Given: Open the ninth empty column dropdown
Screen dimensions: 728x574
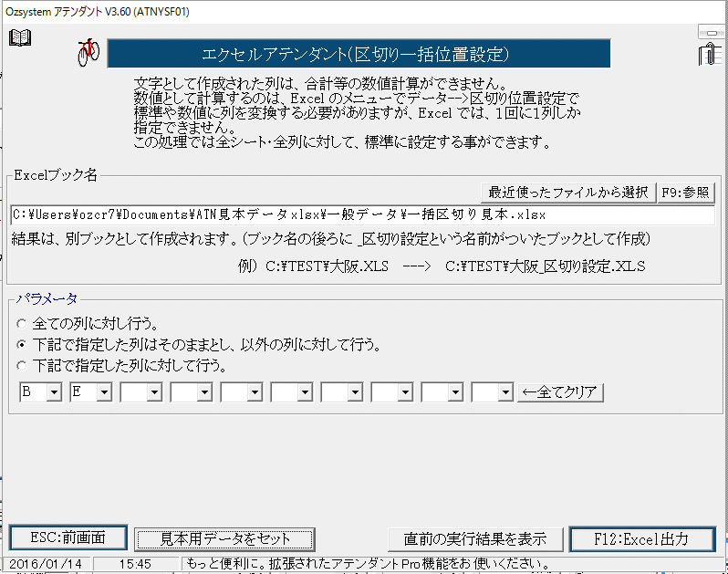Looking at the screenshot, I should point(455,392).
